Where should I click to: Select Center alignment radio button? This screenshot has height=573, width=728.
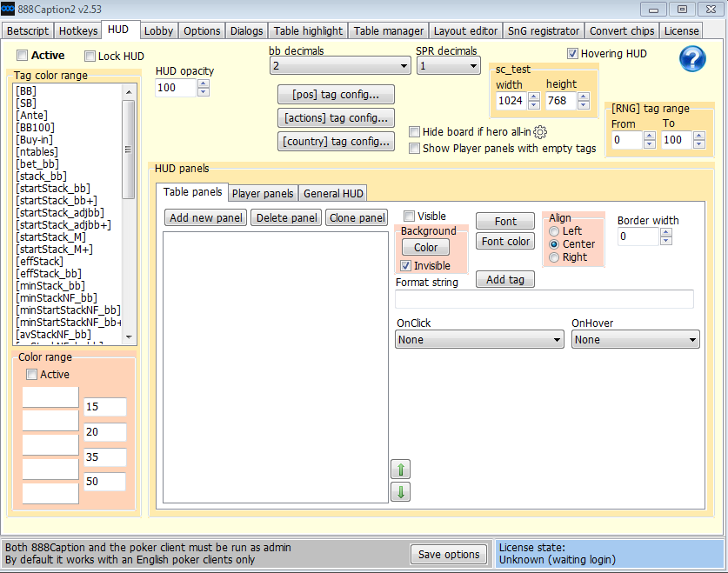click(554, 244)
